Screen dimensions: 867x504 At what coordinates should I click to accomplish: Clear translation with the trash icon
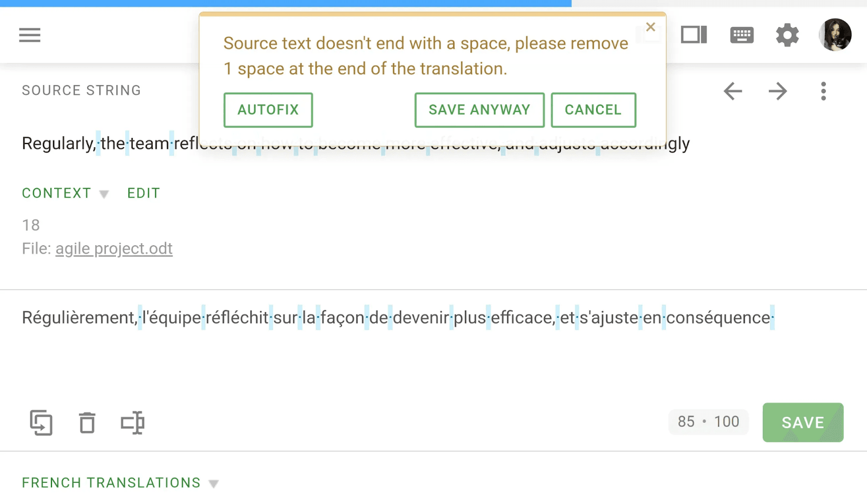point(87,423)
